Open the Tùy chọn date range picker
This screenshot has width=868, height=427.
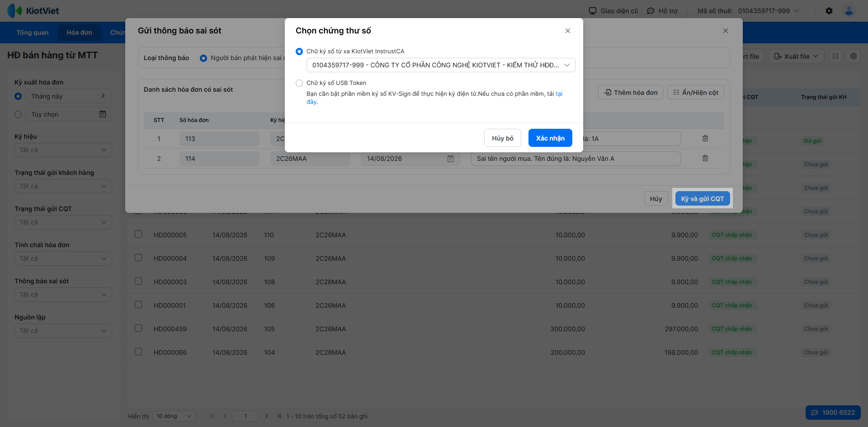coord(69,114)
